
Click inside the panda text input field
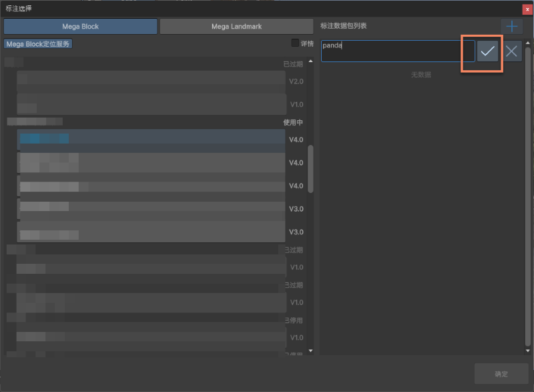coord(397,51)
